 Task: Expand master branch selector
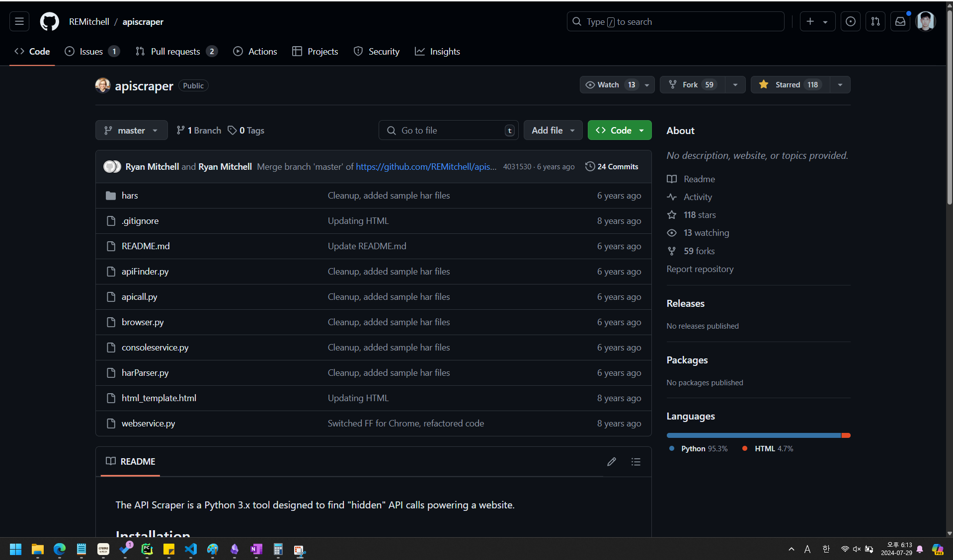pos(132,131)
